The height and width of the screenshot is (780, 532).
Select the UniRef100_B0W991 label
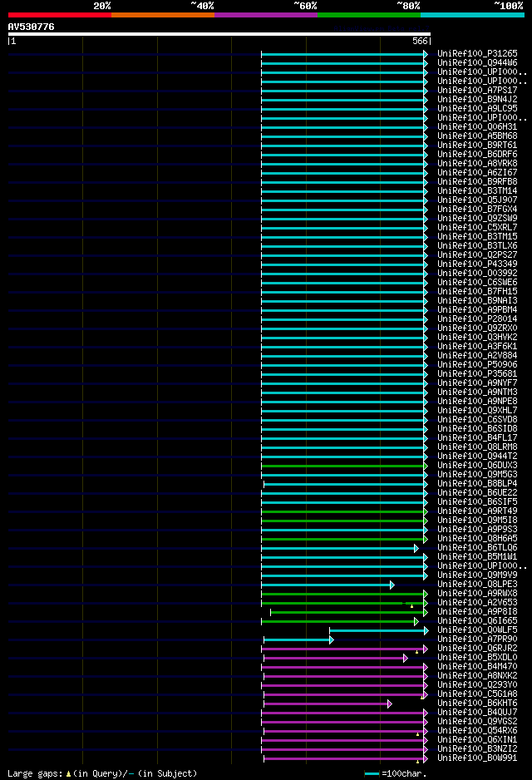477,758
